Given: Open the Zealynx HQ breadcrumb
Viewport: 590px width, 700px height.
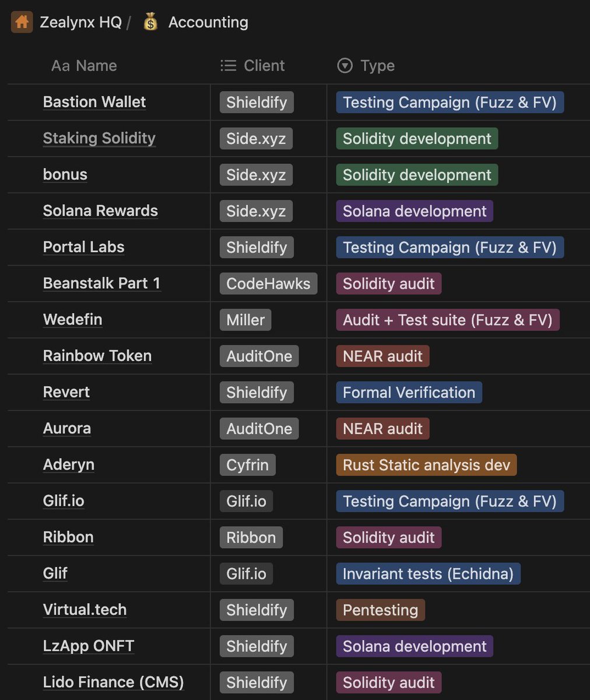Looking at the screenshot, I should click(80, 22).
